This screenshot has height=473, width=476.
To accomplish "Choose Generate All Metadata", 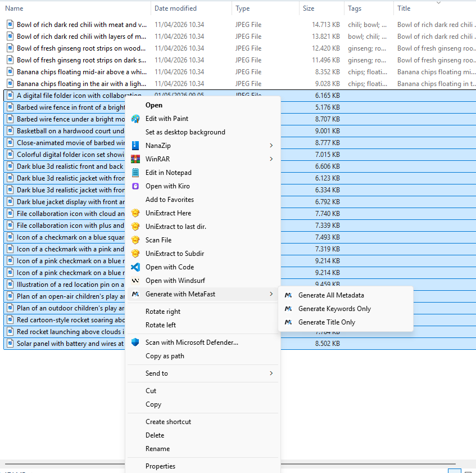I will (346, 295).
